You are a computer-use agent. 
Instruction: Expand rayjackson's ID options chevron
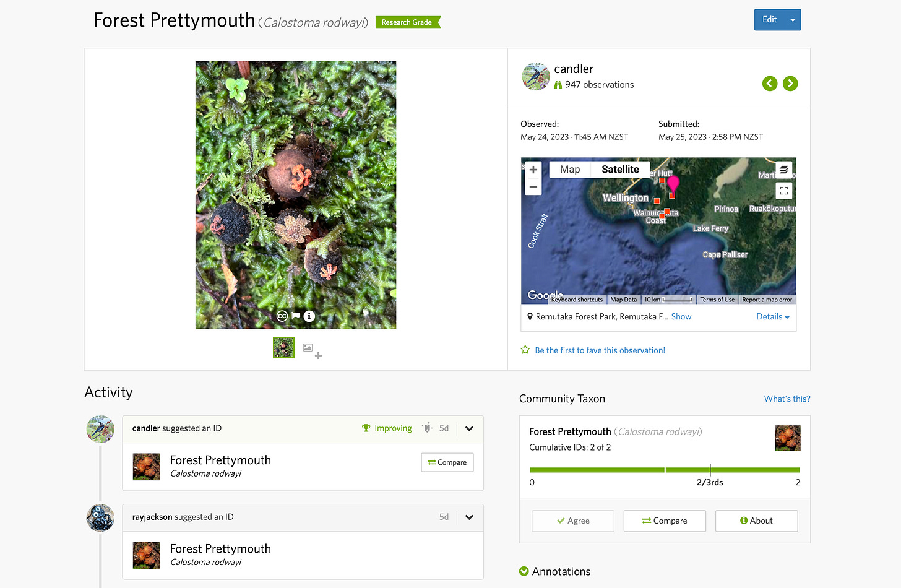470,517
